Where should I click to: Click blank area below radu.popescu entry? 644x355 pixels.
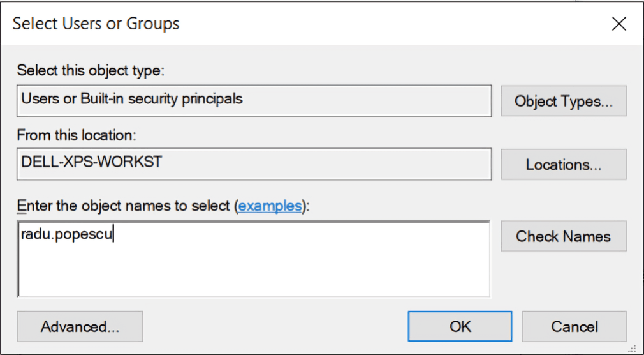pyautogui.click(x=253, y=271)
